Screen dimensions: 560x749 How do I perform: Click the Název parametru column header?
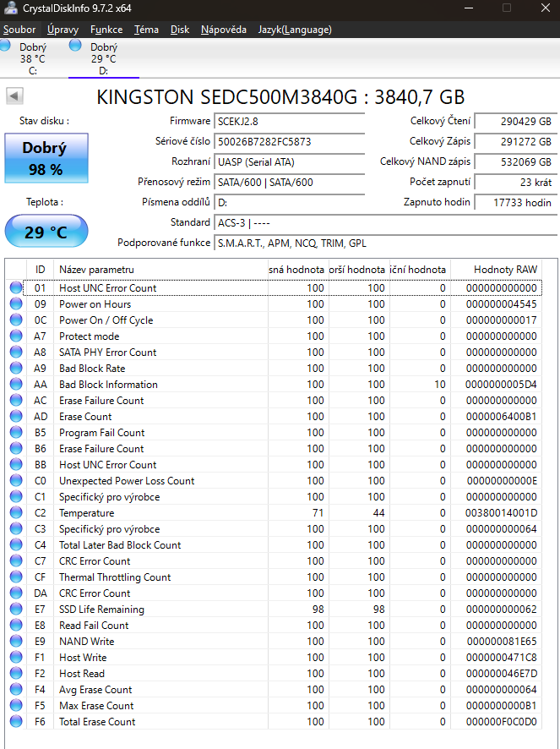[x=160, y=270]
